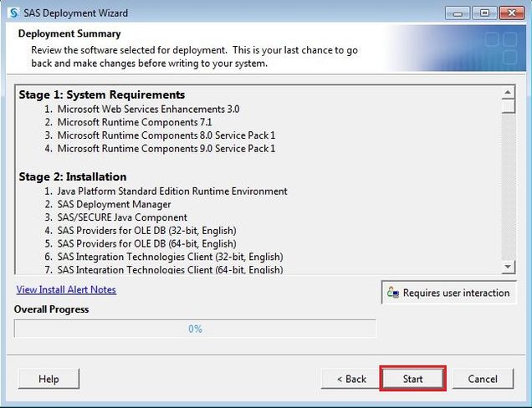Click the SAS Deployment Wizard title text

(x=75, y=13)
